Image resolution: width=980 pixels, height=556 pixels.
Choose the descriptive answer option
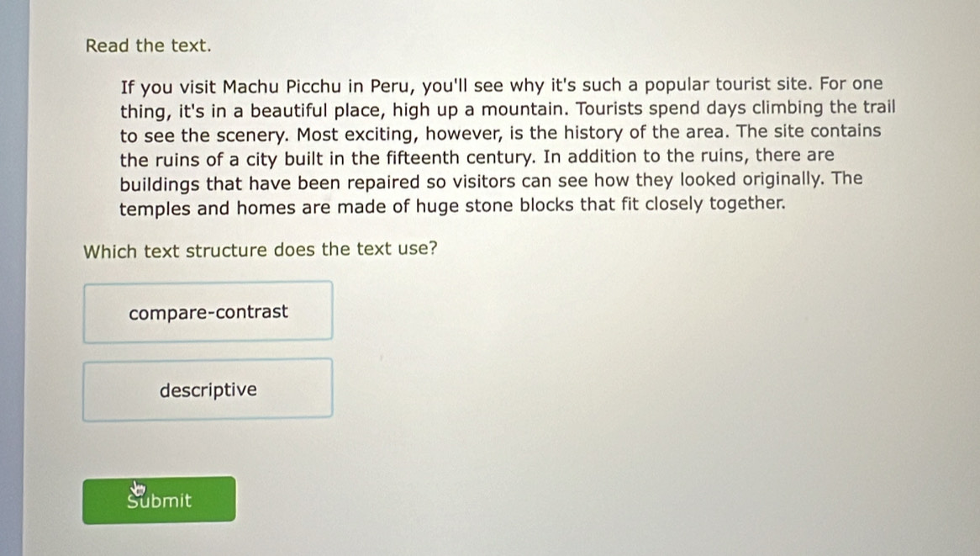coord(208,389)
